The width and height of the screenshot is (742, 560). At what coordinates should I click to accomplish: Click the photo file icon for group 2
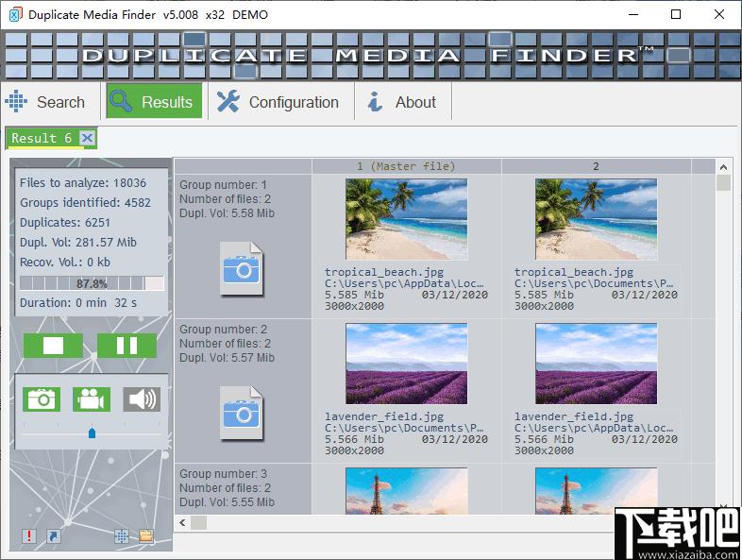click(242, 413)
